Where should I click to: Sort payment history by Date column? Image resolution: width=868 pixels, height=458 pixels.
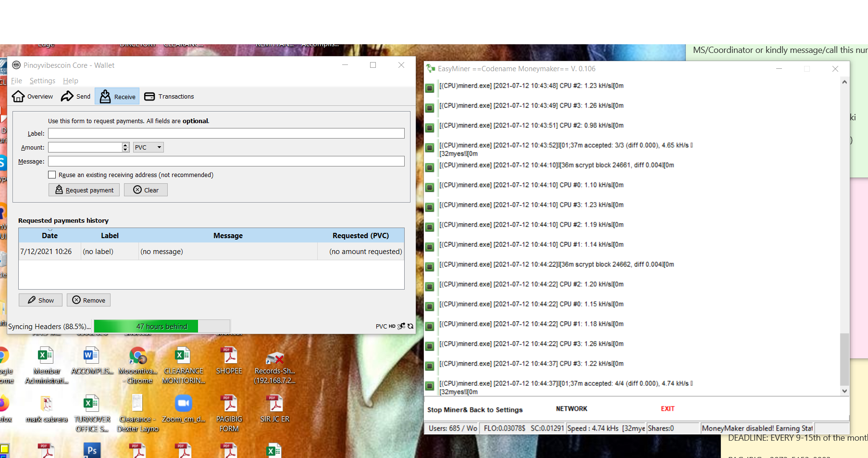[x=50, y=236]
